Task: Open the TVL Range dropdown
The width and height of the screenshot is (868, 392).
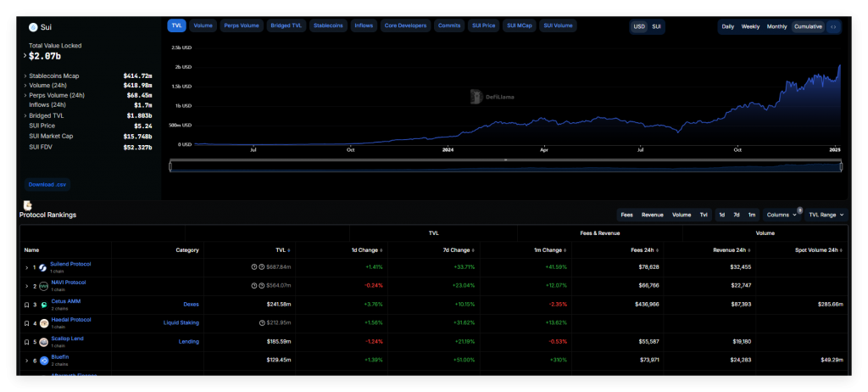Action: click(x=826, y=215)
